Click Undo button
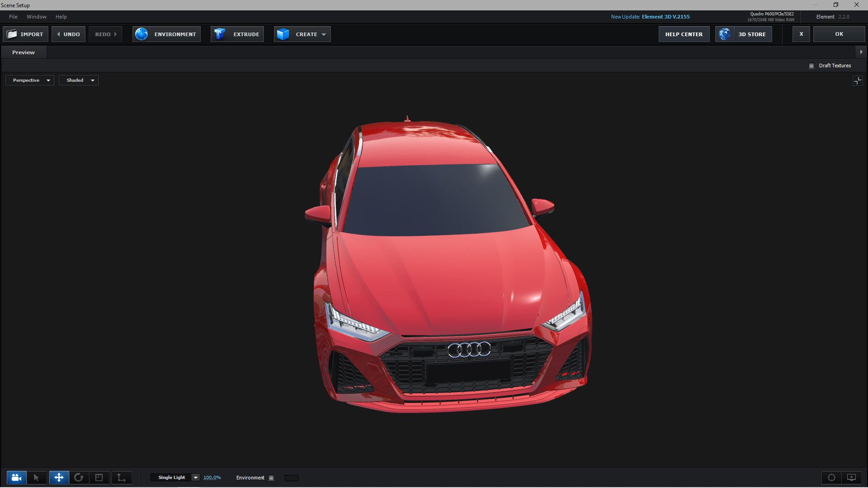The image size is (868, 488). (68, 34)
